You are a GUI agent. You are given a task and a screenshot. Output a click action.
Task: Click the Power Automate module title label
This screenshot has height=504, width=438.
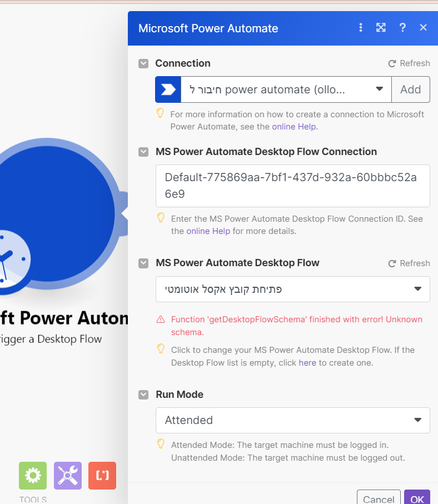[64, 318]
